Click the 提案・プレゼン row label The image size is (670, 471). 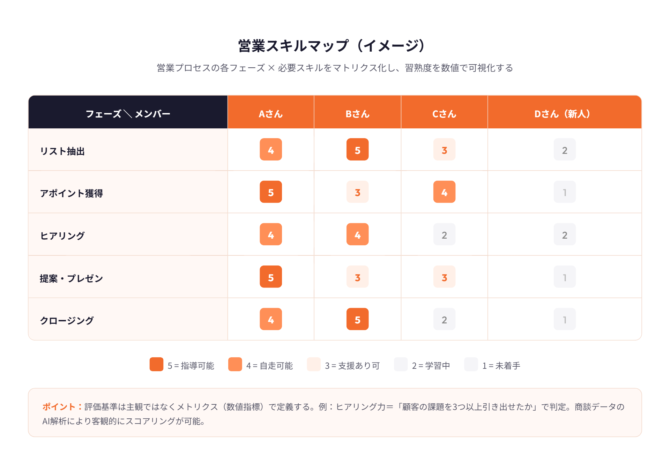point(71,277)
